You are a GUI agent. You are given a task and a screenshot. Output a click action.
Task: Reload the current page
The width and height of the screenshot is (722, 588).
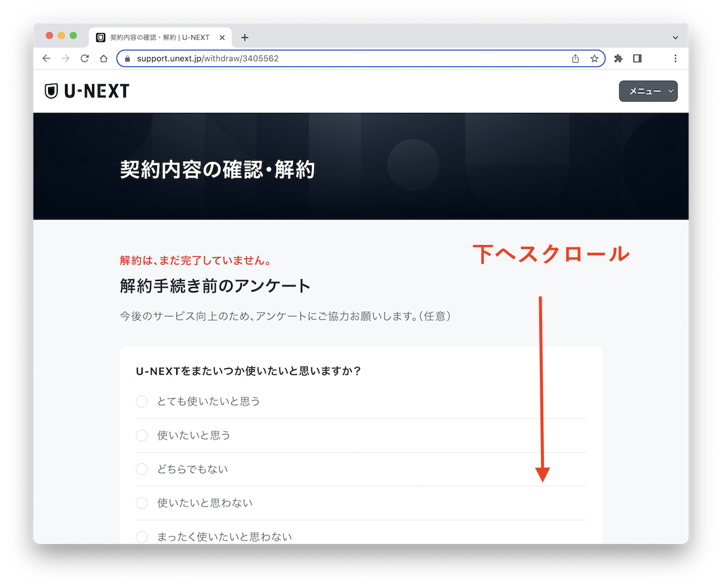coord(85,58)
